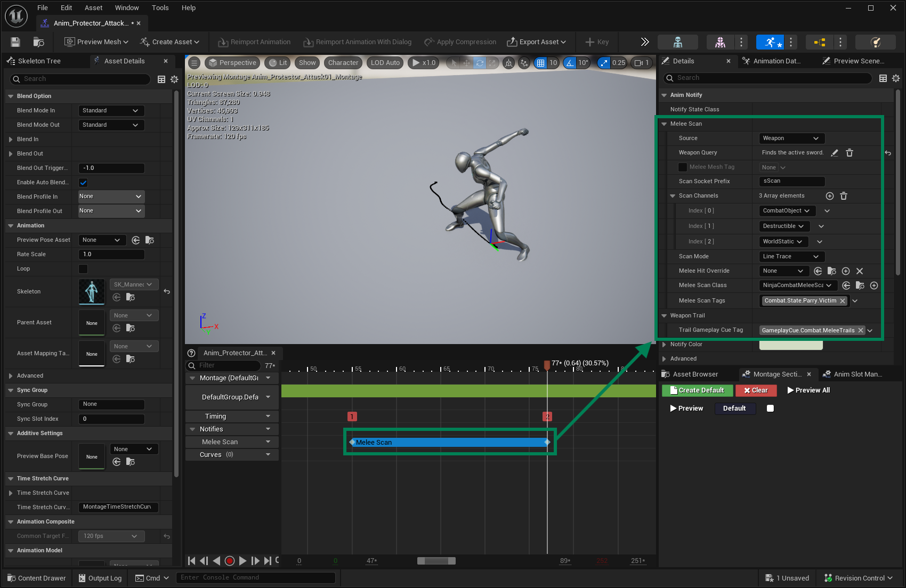The width and height of the screenshot is (906, 588).
Task: Delete the Weapon Query with trash icon
Action: point(850,153)
